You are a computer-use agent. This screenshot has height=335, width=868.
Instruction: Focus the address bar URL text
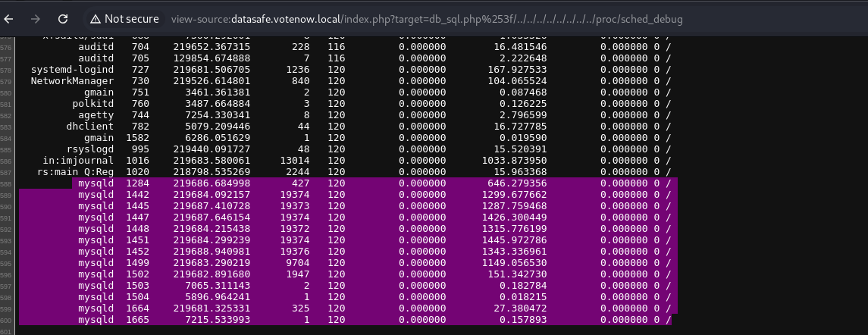coord(426,19)
